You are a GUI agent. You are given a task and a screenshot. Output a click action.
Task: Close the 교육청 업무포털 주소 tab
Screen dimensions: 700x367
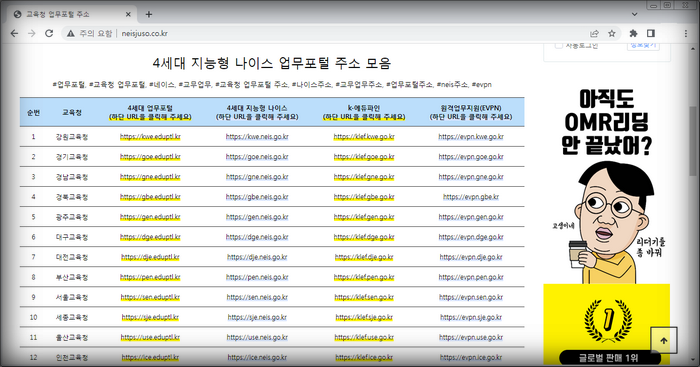coord(128,14)
